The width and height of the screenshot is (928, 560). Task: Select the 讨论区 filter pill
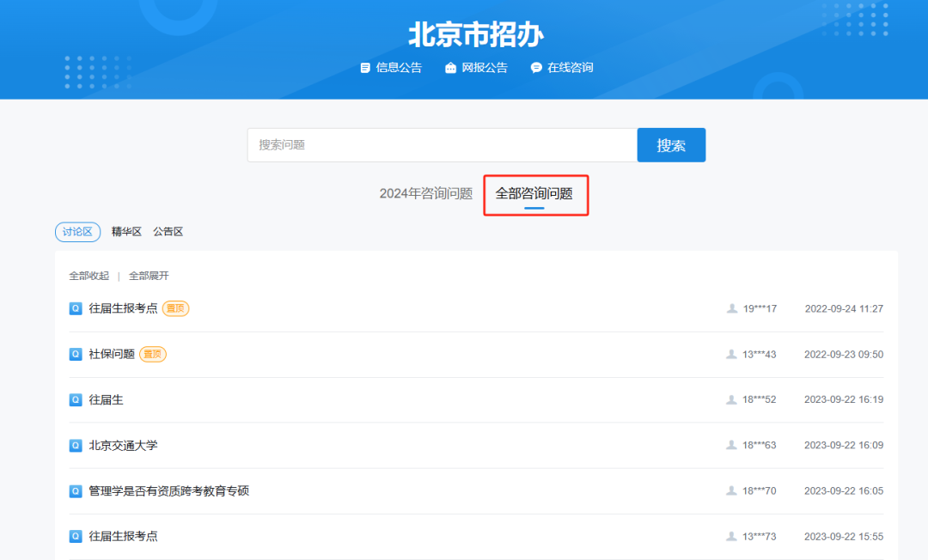pyautogui.click(x=77, y=232)
